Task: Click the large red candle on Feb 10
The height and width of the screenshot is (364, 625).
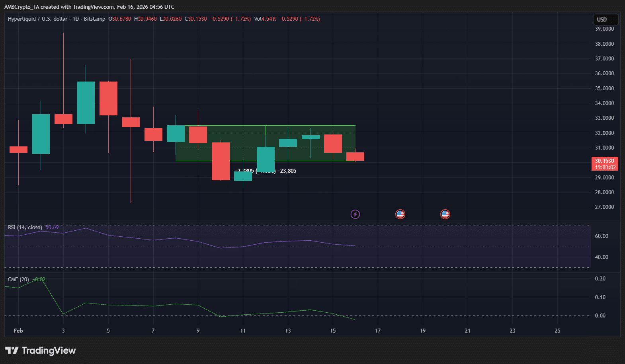Action: [221, 161]
